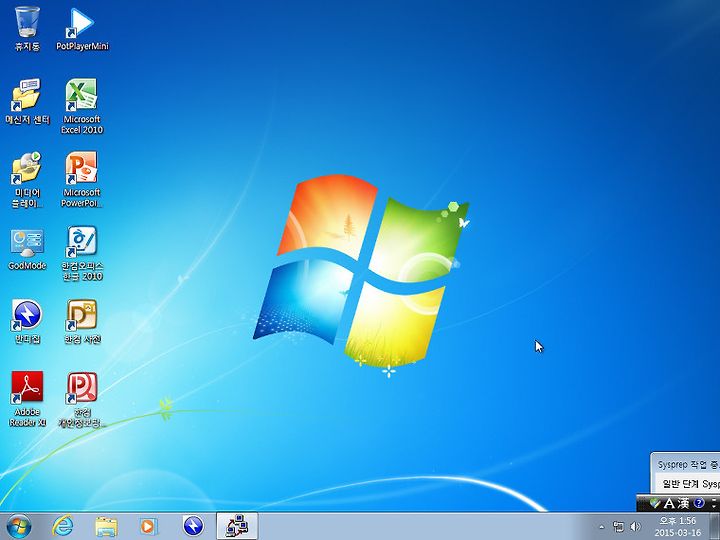Click the Sysprep 작업 중 window title
The height and width of the screenshot is (540, 720).
pos(688,465)
